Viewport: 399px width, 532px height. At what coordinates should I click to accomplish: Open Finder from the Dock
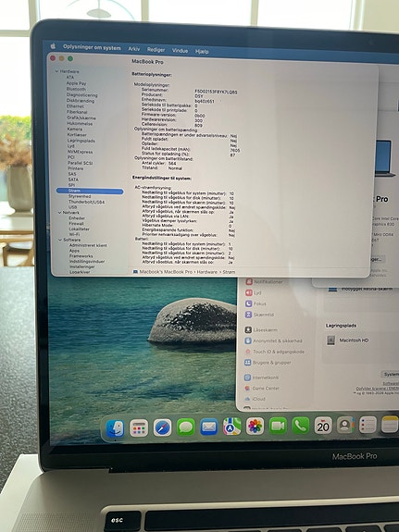115,428
